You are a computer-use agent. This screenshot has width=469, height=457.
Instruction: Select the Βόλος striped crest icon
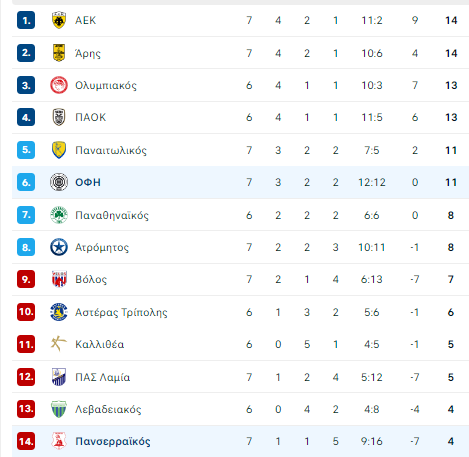tap(59, 279)
